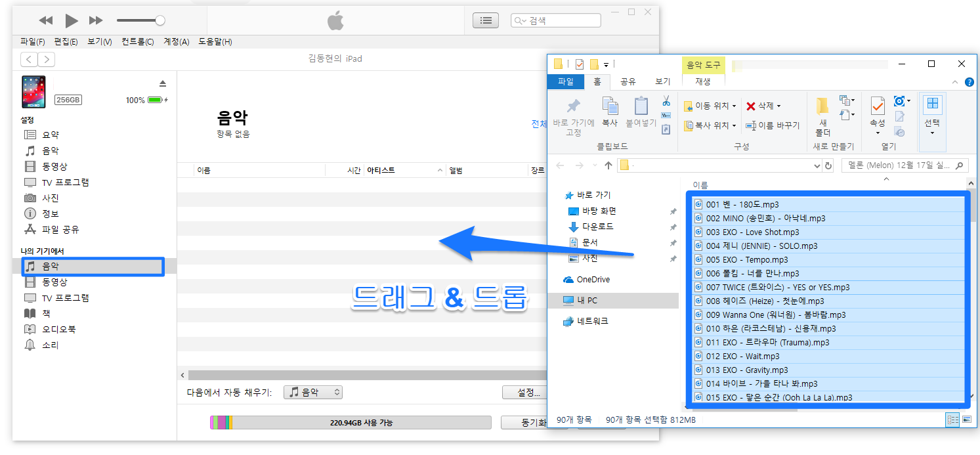Open the 편집(E) menu in iTunes

point(66,41)
